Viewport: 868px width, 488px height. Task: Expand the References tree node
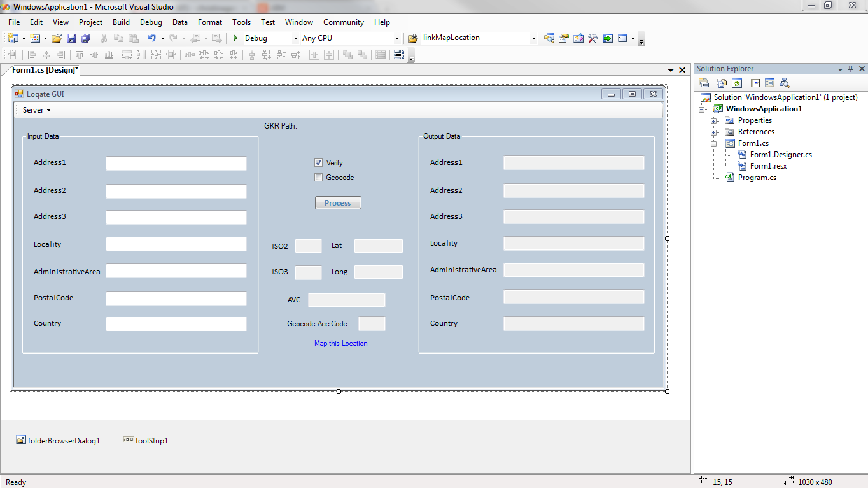click(714, 132)
